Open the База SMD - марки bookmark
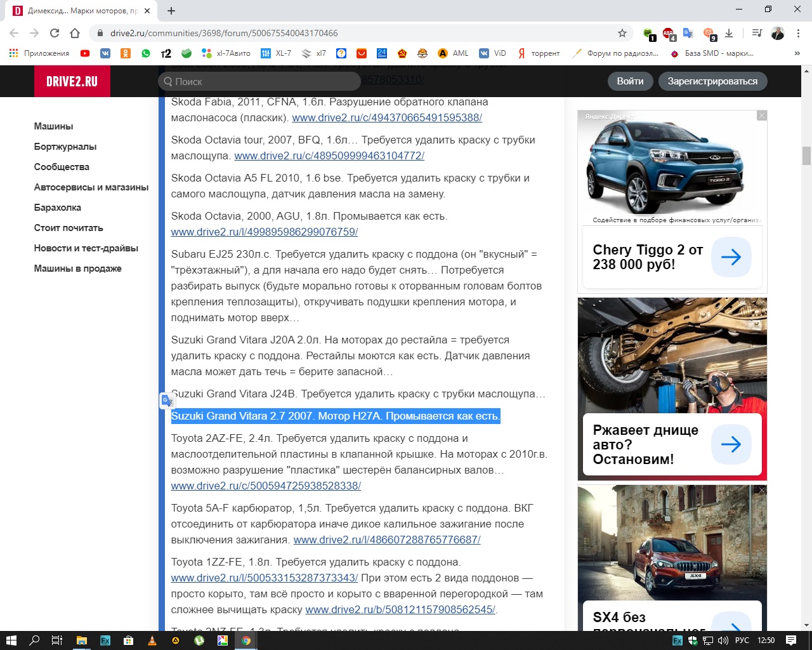The height and width of the screenshot is (650, 812). (712, 53)
